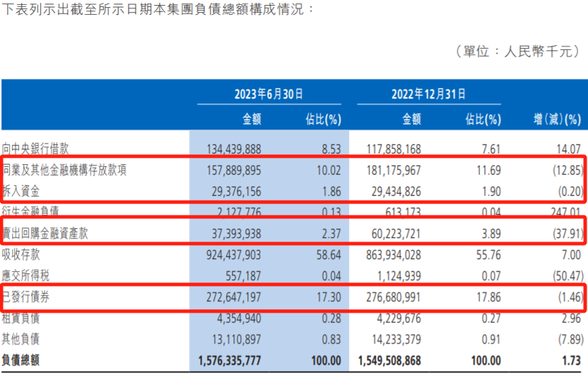Click the 134,439,888 amount cell
The width and height of the screenshot is (588, 376).
point(234,149)
